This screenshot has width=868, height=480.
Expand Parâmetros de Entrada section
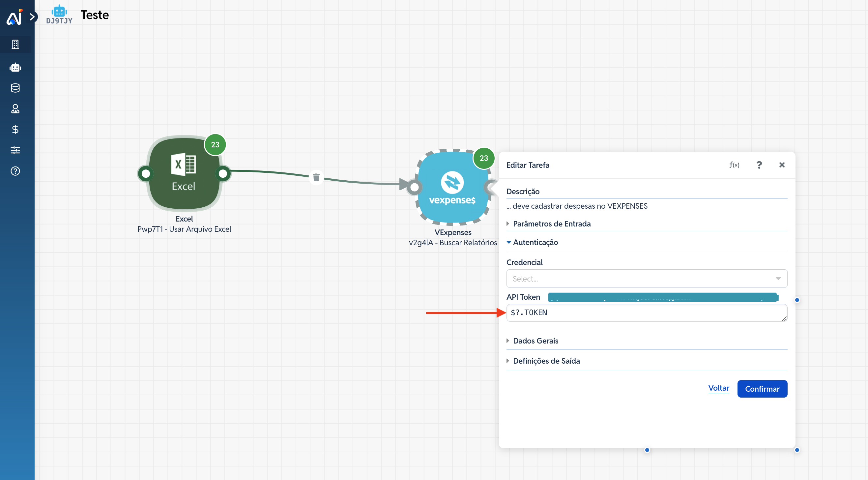point(551,224)
